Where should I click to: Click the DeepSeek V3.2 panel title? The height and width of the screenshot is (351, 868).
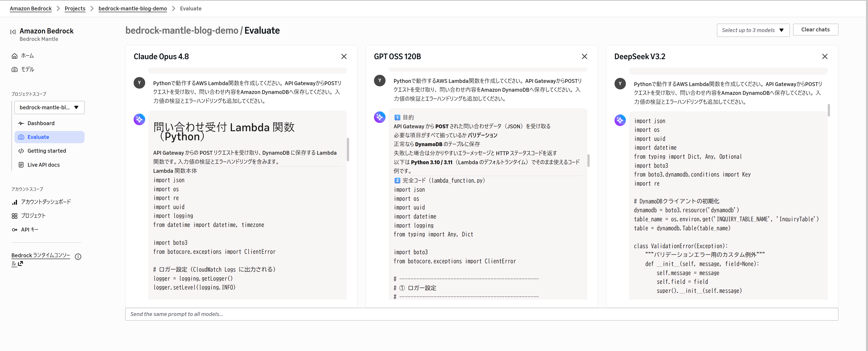(x=640, y=56)
